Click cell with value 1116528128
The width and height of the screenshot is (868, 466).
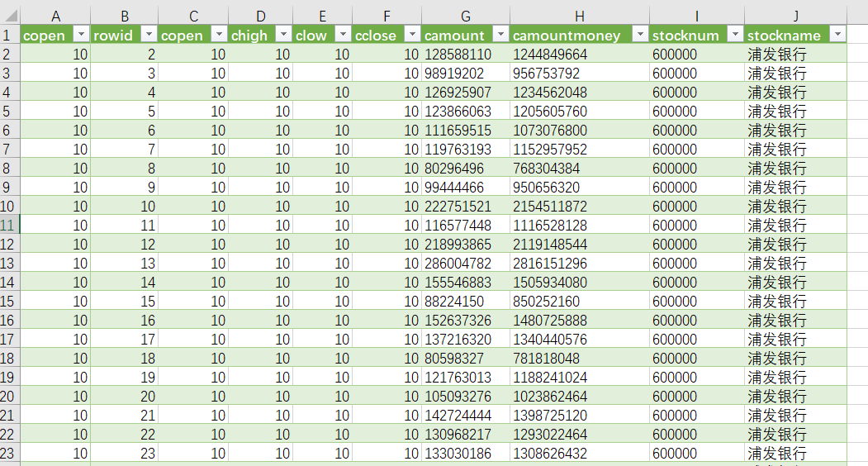(x=580, y=225)
